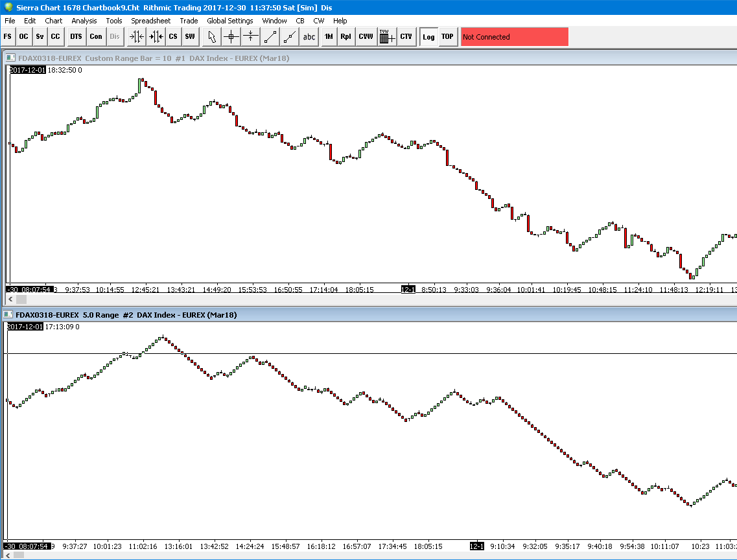Open the chart values window grid icon
The width and height of the screenshot is (737, 560).
[x=387, y=37]
